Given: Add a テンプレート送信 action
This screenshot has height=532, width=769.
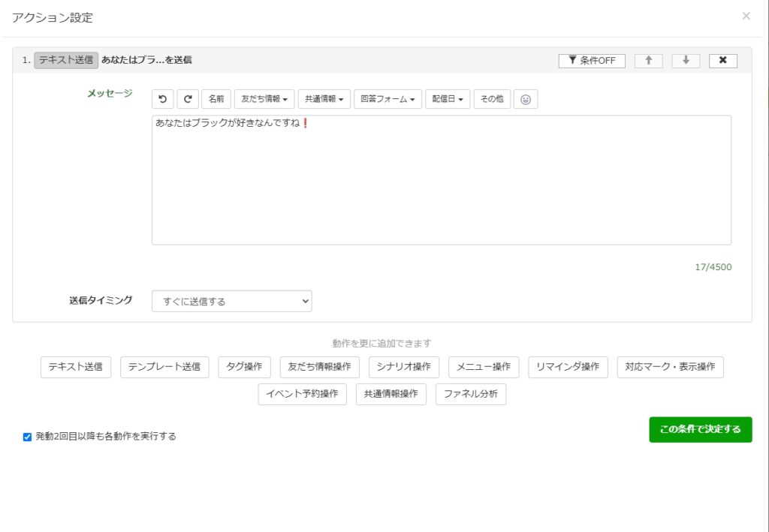Looking at the screenshot, I should tap(164, 367).
